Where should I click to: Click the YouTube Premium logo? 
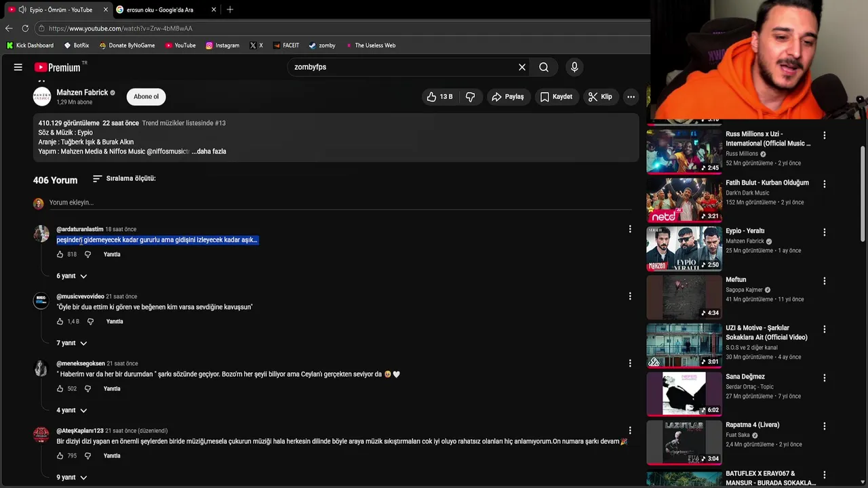click(58, 67)
